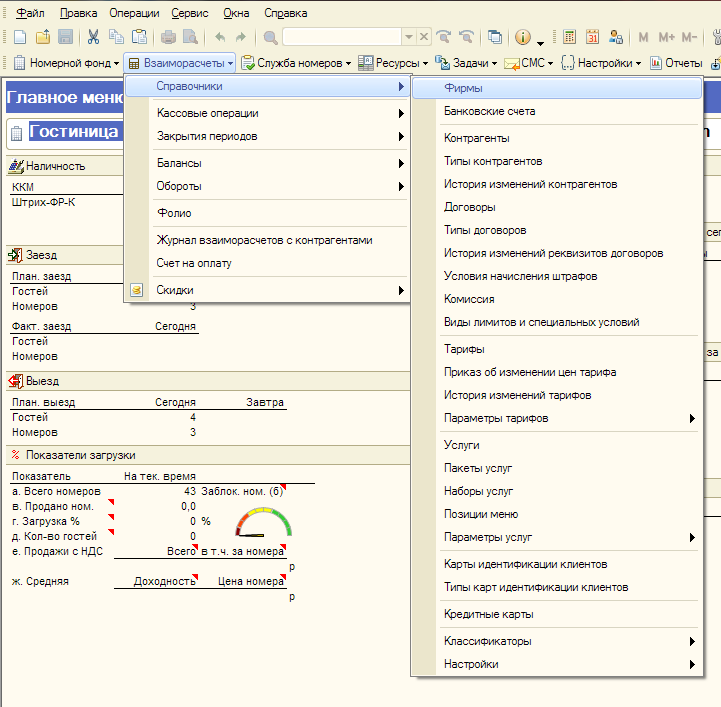
Task: Open the Номерной фонд dropdown
Action: coord(67,63)
